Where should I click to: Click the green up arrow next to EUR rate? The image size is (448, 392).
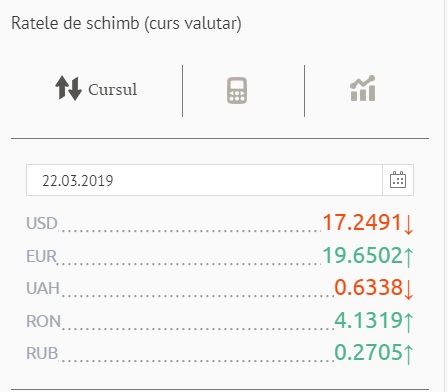click(x=409, y=257)
